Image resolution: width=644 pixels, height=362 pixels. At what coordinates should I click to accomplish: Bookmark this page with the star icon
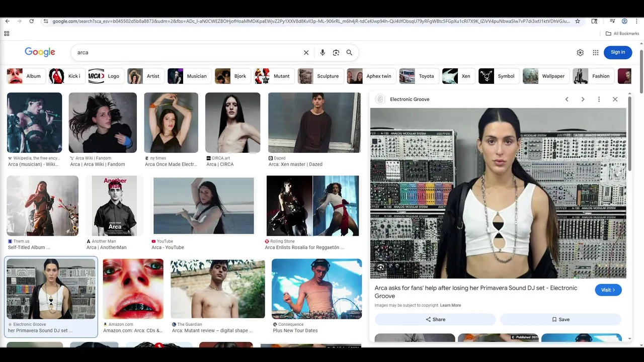click(578, 21)
